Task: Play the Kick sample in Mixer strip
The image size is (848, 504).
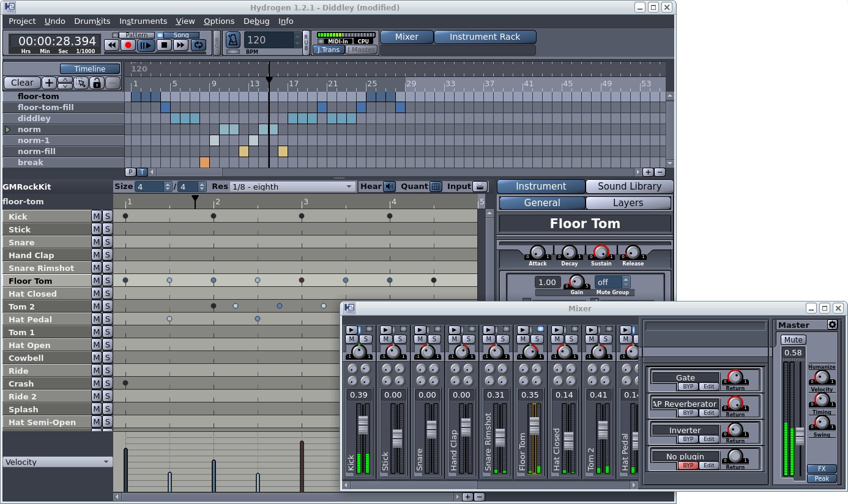Action: pyautogui.click(x=352, y=330)
